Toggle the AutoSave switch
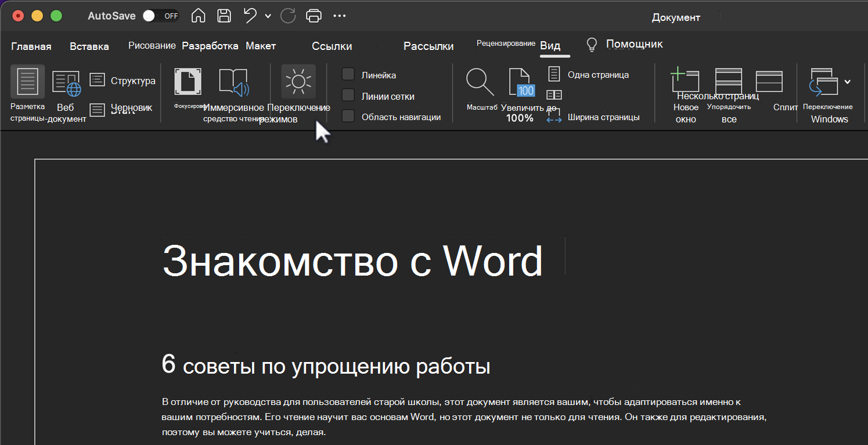Viewport: 868px width, 445px height. pos(160,16)
